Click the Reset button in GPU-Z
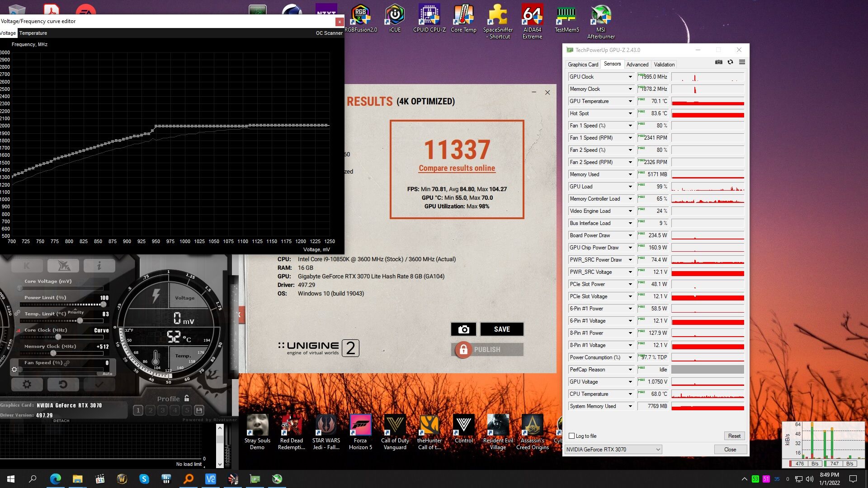The image size is (868, 488). (x=734, y=436)
